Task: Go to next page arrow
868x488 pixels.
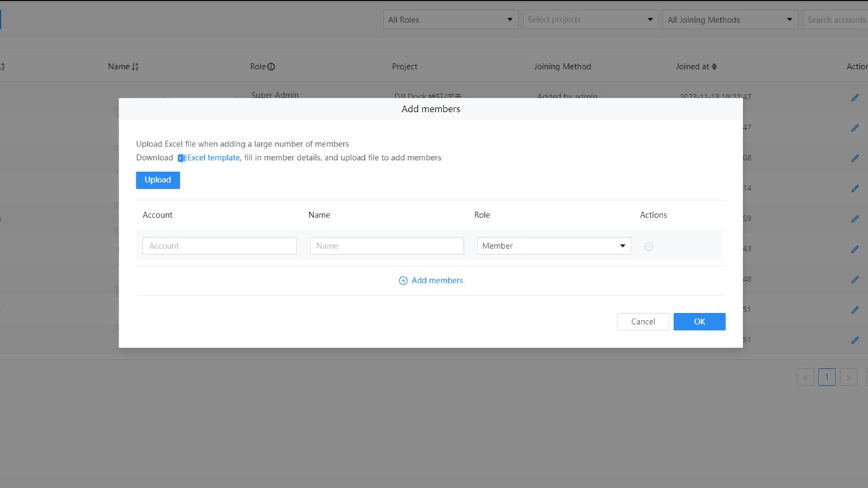Action: click(848, 378)
